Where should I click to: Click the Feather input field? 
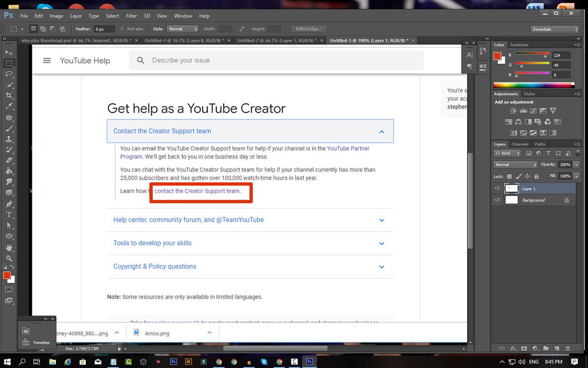[x=104, y=29]
